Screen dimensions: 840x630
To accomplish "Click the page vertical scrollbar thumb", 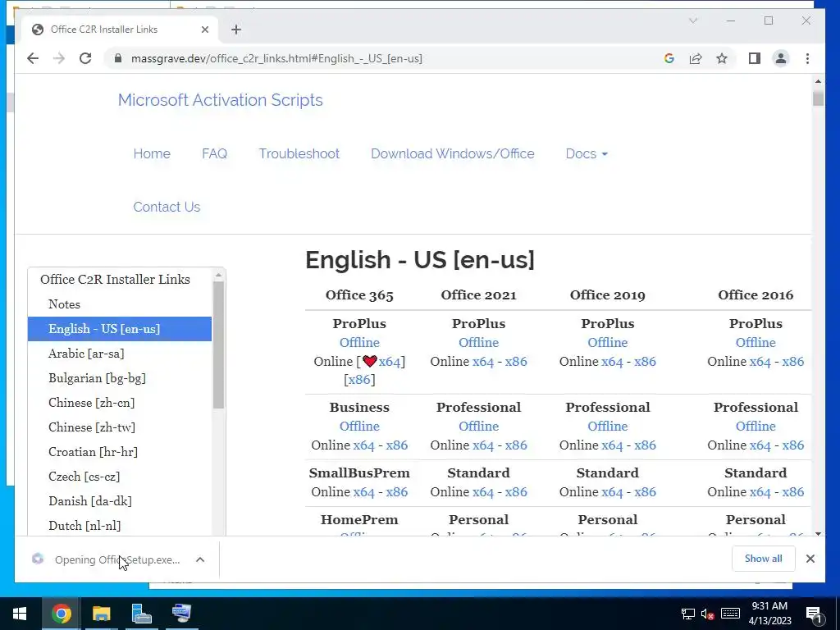I will [818, 98].
